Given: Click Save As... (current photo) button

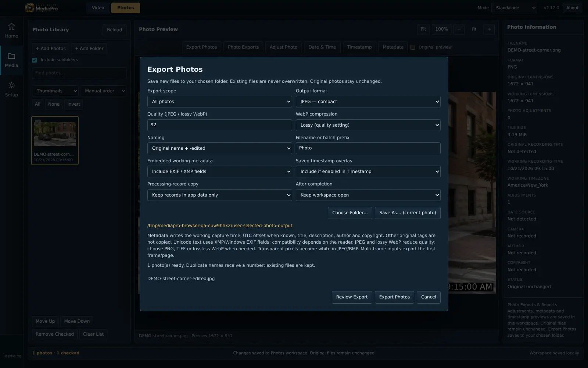Looking at the screenshot, I should click(408, 213).
